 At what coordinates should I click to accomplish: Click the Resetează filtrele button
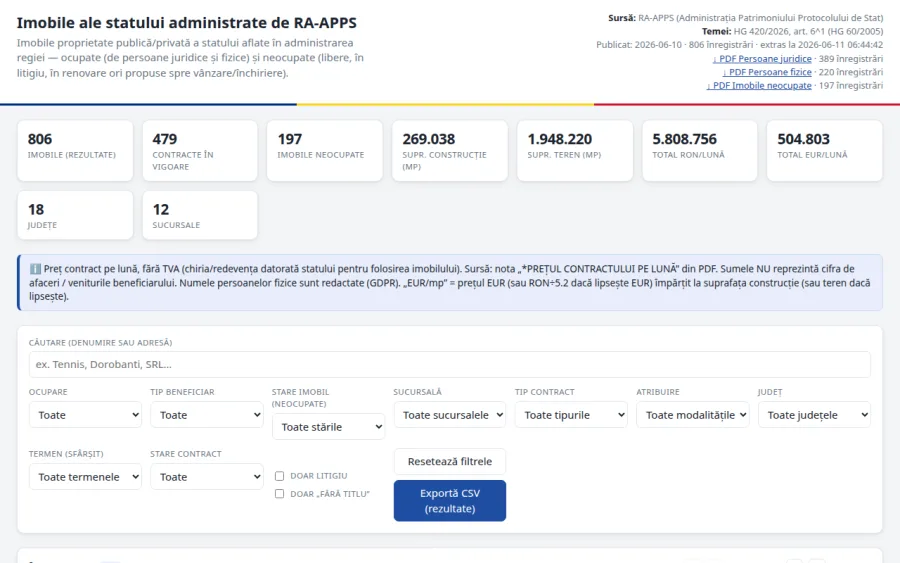(x=449, y=461)
